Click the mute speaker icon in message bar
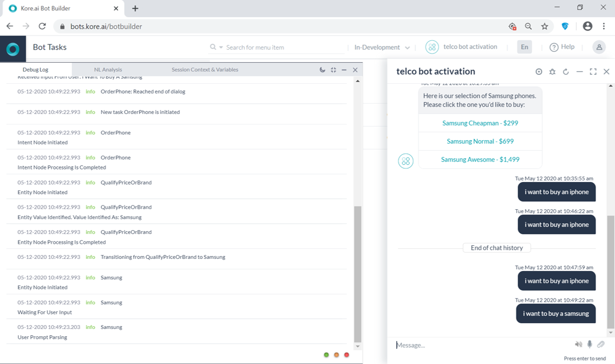 [578, 345]
